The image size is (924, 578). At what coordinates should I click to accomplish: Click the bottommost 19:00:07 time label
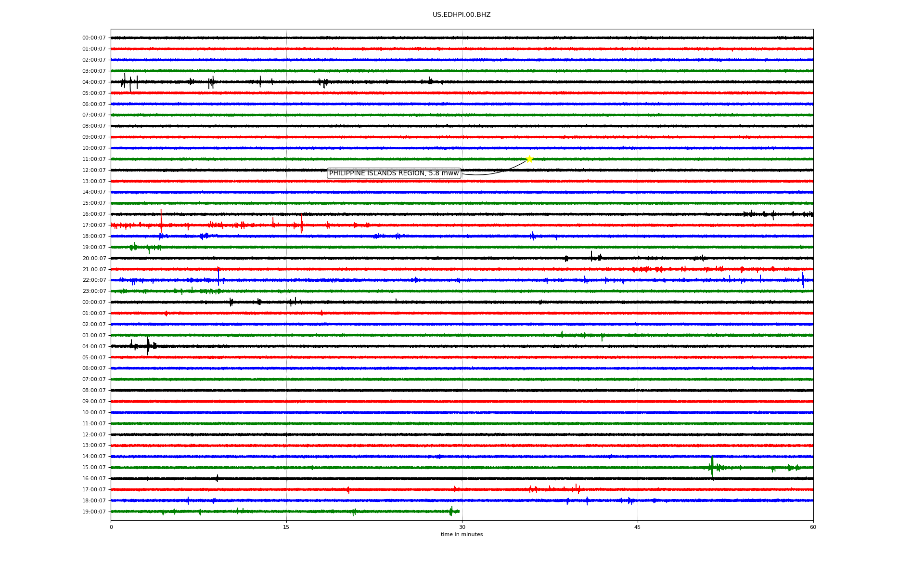[x=94, y=512]
